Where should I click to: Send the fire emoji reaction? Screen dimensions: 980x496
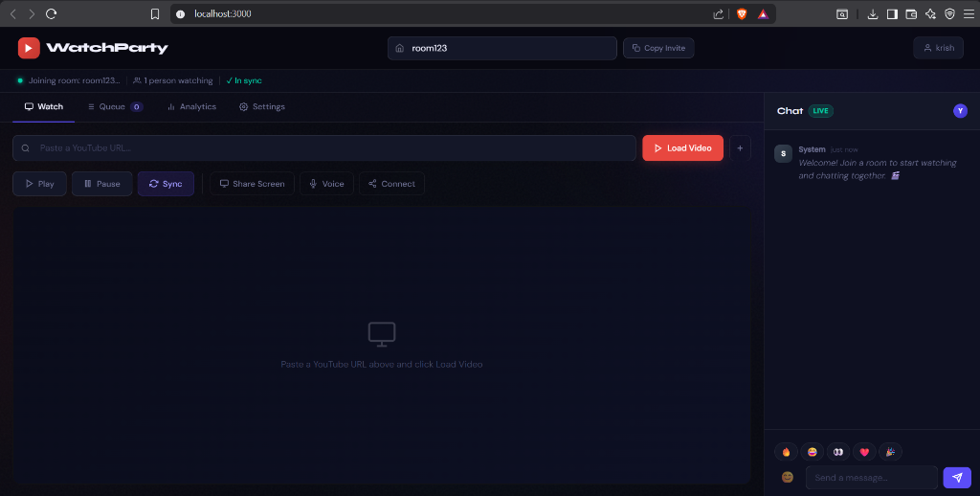tap(787, 452)
